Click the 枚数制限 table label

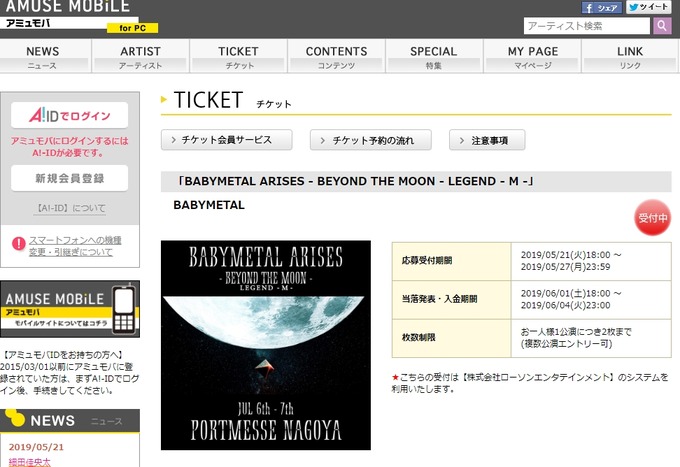coord(418,337)
